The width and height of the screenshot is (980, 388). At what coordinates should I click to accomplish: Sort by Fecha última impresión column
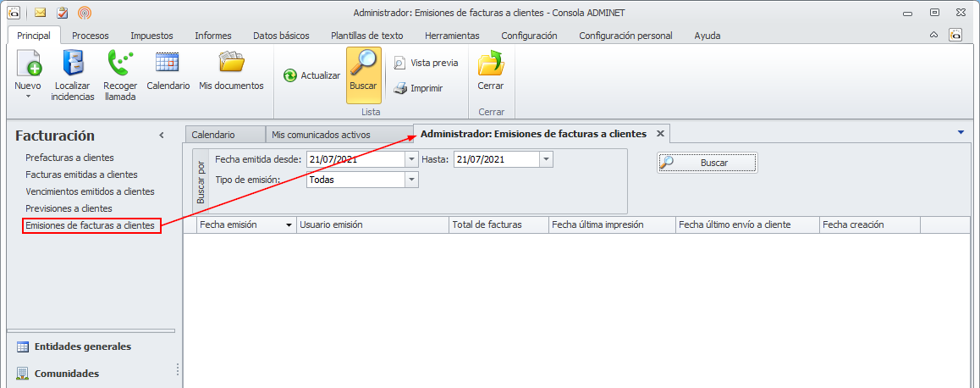point(612,225)
